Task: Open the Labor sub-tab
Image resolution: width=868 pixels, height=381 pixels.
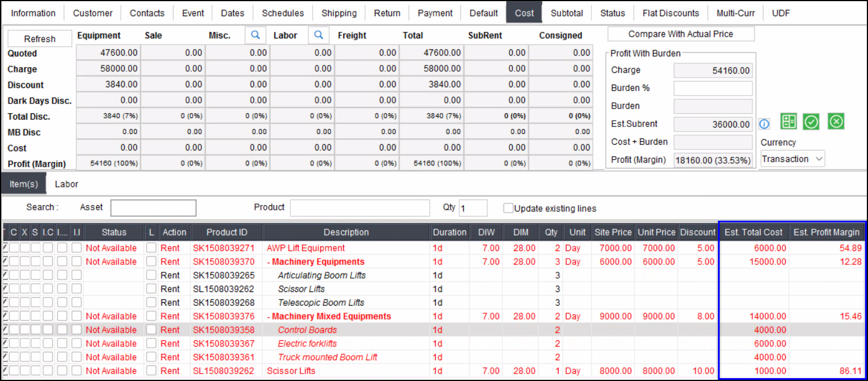Action: 66,184
